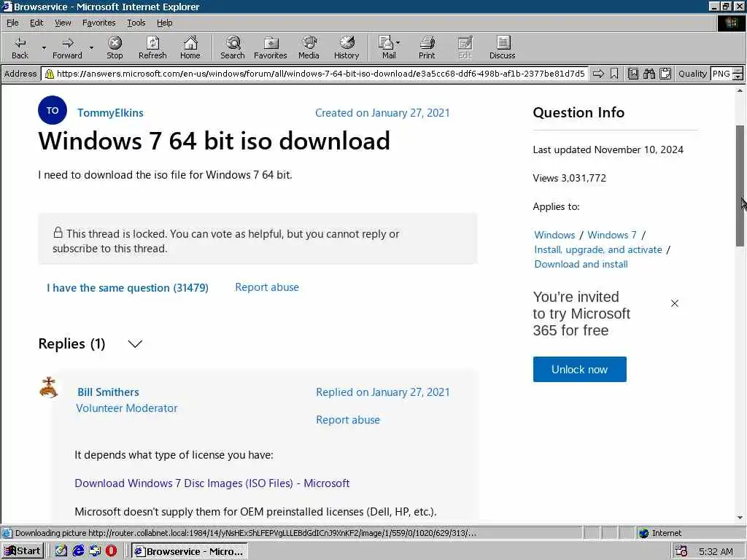
Task: Click the bookmarked-page icon beside Quality
Action: (633, 74)
